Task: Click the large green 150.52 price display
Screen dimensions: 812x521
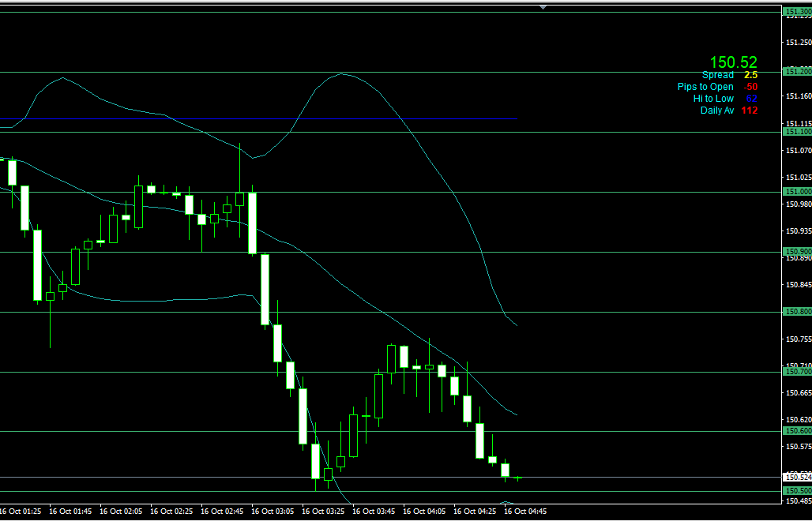Action: (733, 62)
